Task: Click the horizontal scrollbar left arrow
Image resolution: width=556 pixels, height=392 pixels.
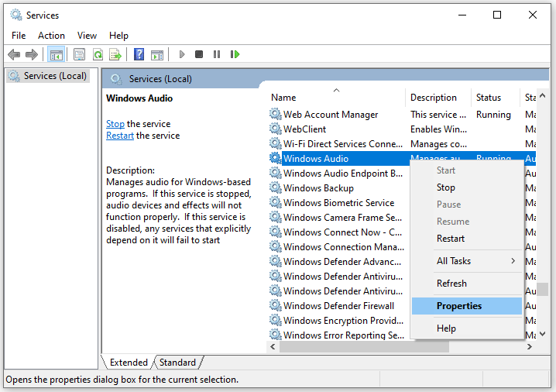Action: click(x=273, y=346)
